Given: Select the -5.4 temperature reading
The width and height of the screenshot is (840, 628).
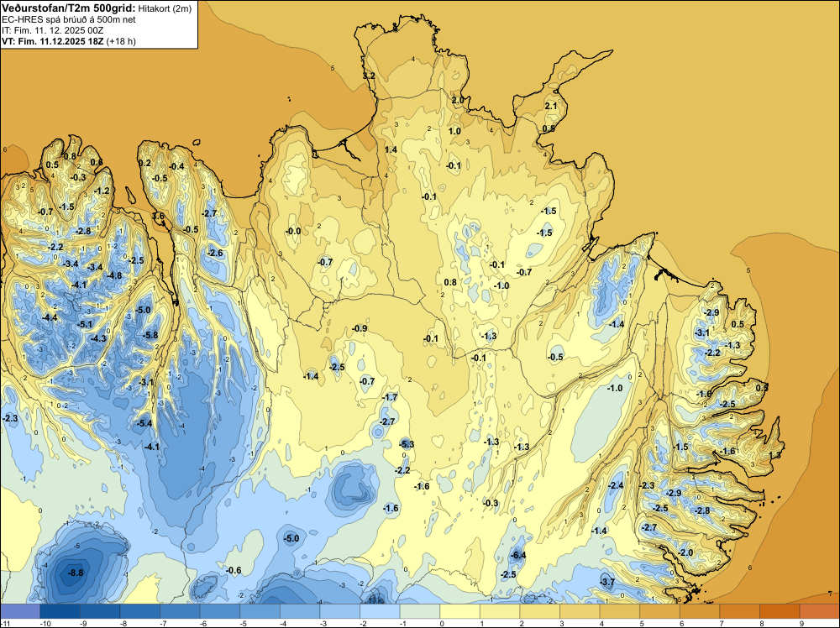Looking at the screenshot, I should point(144,423).
